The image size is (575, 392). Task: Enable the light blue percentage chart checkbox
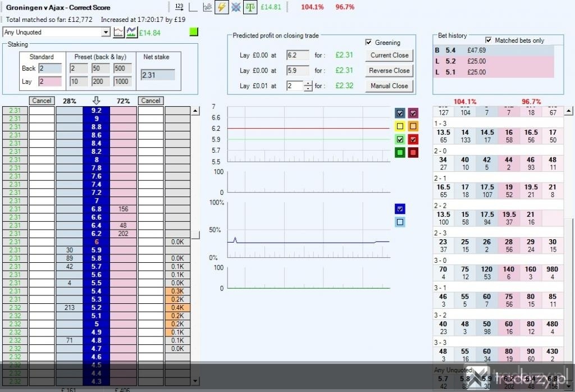(400, 222)
